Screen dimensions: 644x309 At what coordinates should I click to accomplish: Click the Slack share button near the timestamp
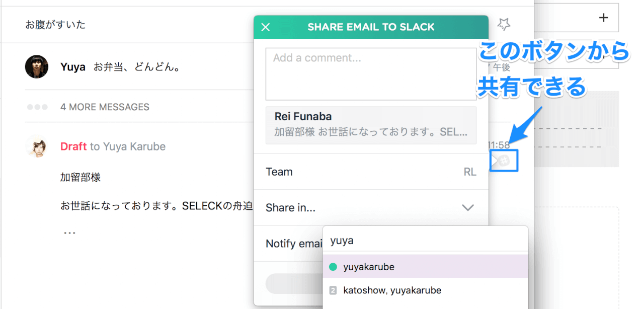tap(504, 161)
